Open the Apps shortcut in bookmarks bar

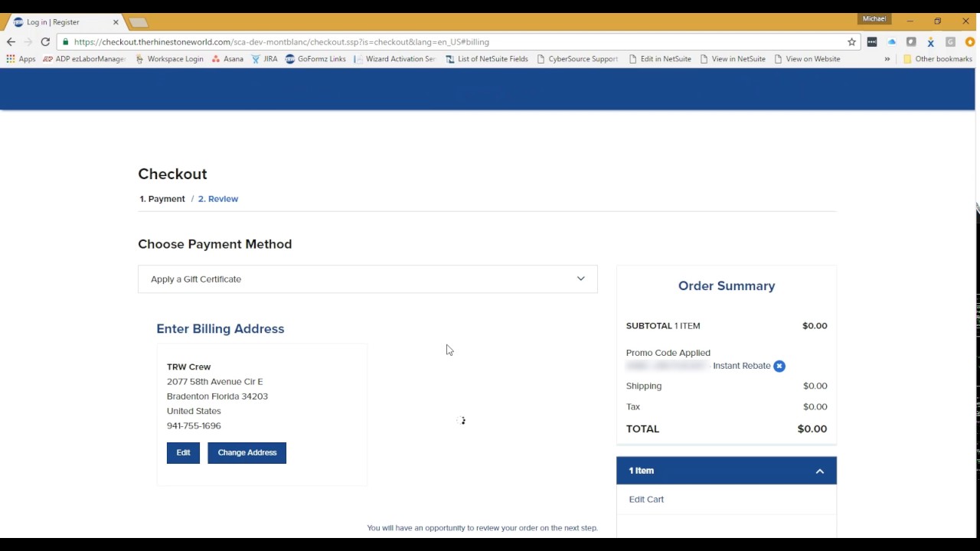pos(21,59)
